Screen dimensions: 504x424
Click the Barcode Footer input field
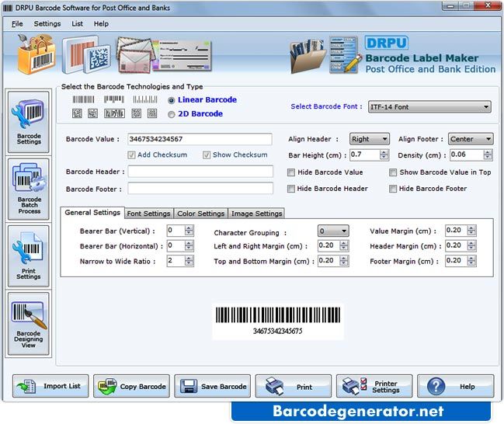(x=200, y=189)
